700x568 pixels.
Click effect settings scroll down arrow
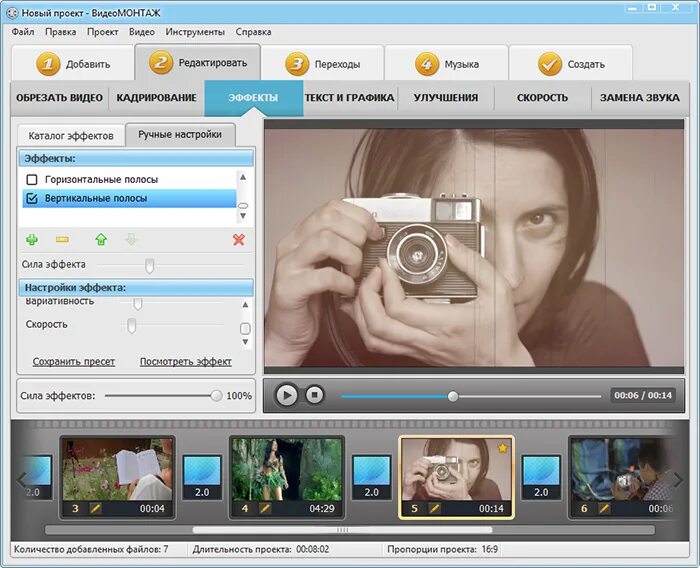coord(245,342)
